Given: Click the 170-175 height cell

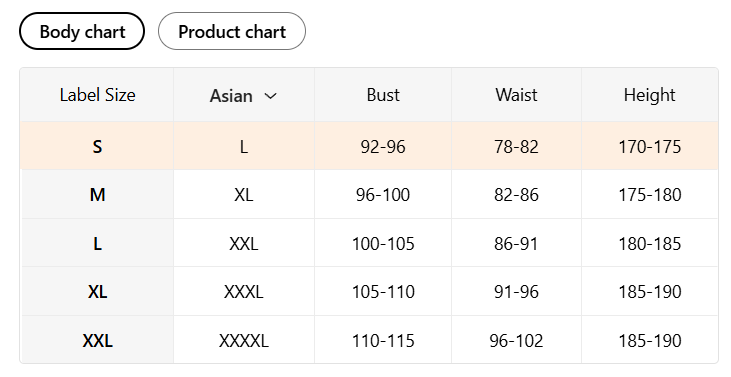Looking at the screenshot, I should 649,147.
